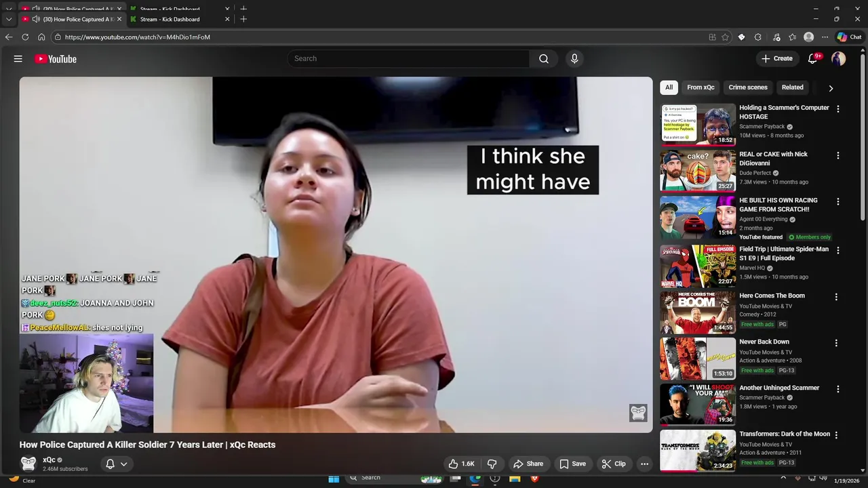Open the browser tab actions menu chevron

9,19
